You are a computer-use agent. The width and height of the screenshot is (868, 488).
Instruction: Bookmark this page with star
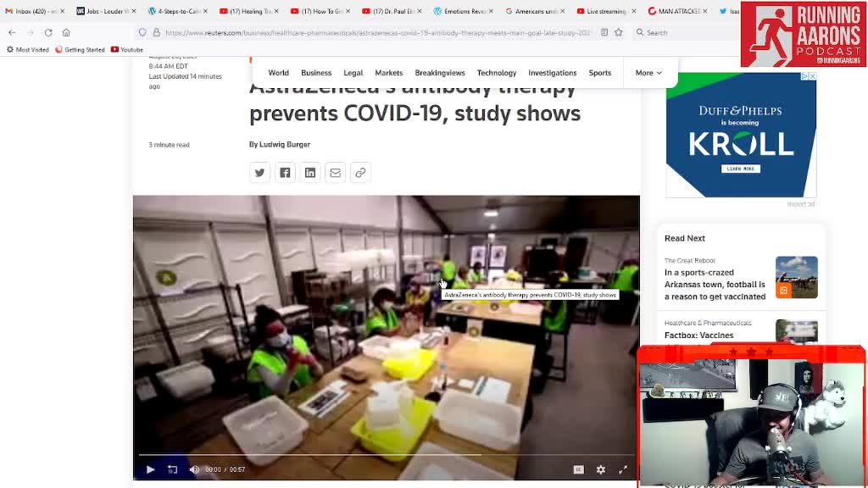[x=618, y=33]
